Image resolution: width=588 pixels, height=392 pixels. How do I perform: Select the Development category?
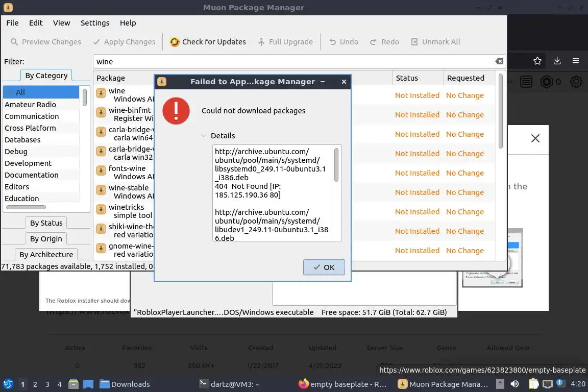click(x=41, y=163)
